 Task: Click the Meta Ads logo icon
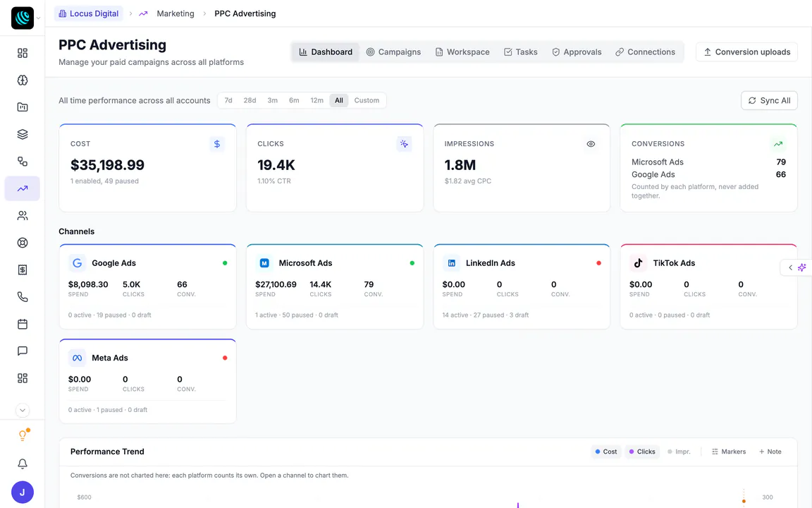pos(77,358)
